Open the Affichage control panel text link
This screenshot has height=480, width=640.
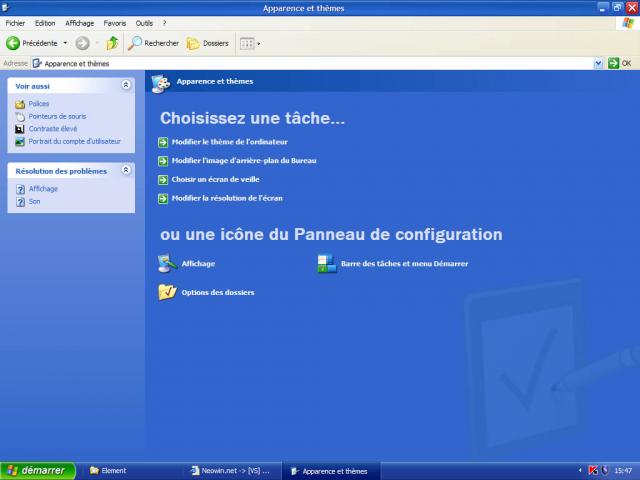click(x=198, y=264)
